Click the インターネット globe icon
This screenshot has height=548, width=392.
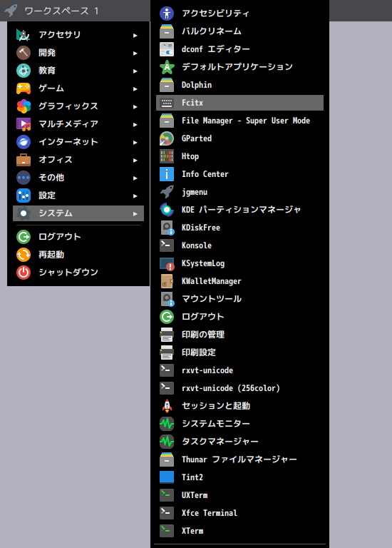tap(24, 142)
